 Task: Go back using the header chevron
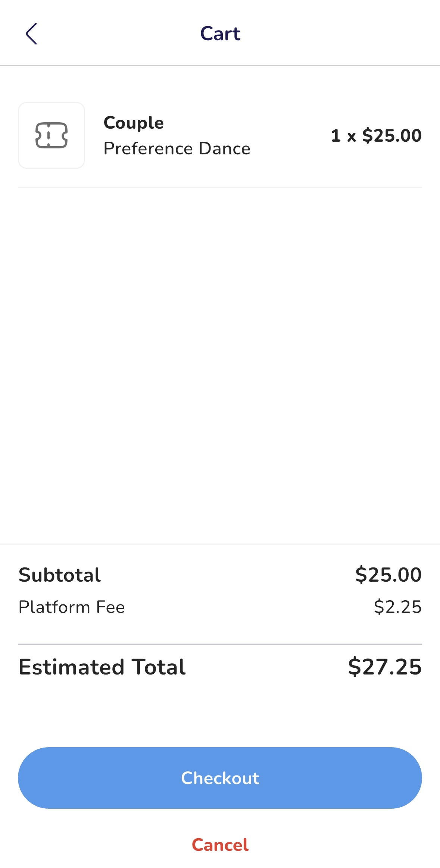coord(31,34)
